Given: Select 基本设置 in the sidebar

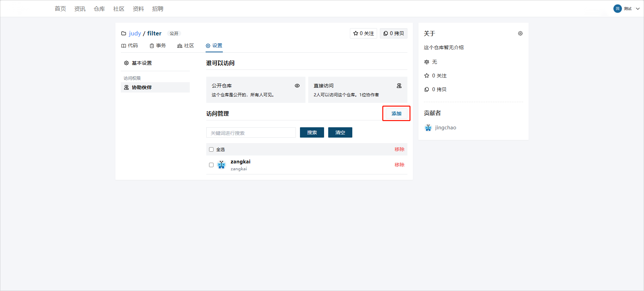Looking at the screenshot, I should coord(142,63).
